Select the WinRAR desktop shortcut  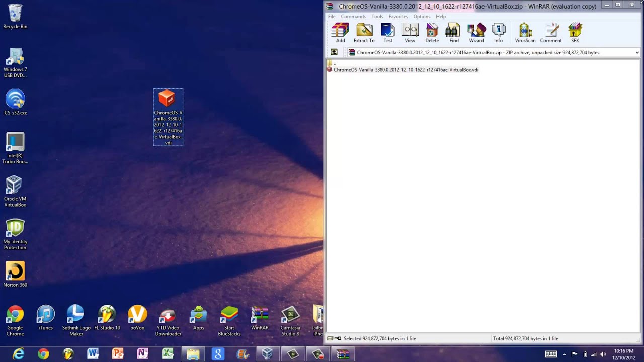click(x=260, y=318)
